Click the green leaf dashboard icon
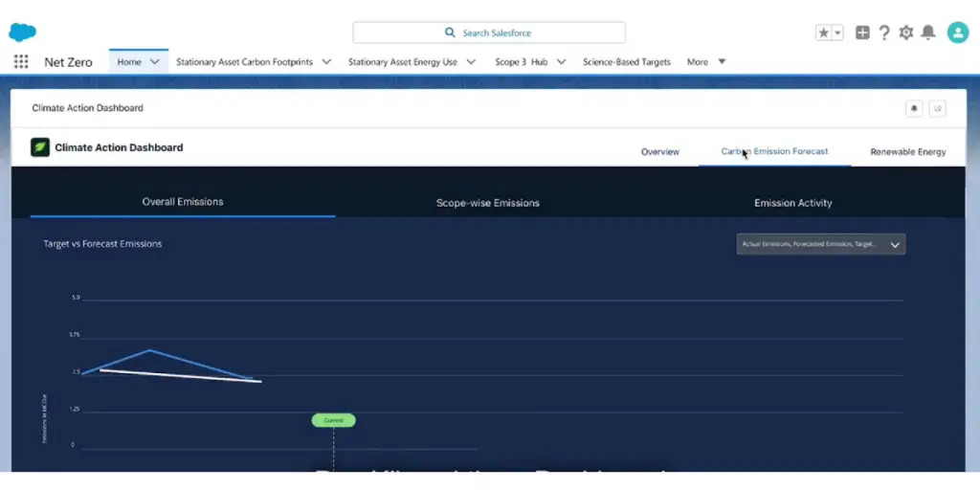 (40, 147)
